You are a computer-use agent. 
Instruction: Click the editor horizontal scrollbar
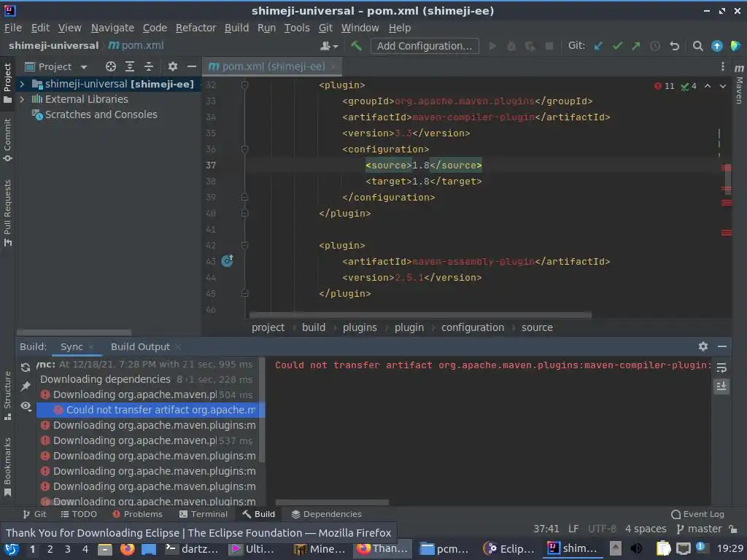420,315
